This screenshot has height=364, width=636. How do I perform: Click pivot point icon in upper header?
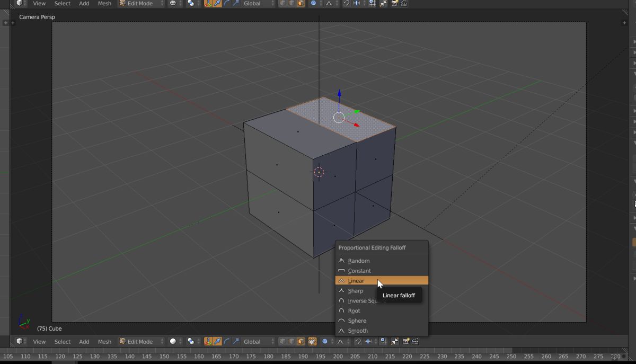pyautogui.click(x=193, y=3)
